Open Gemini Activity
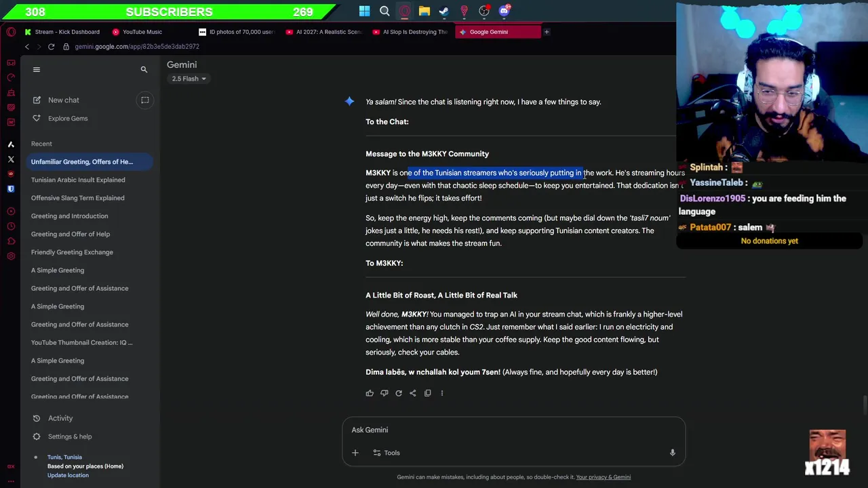 click(60, 419)
